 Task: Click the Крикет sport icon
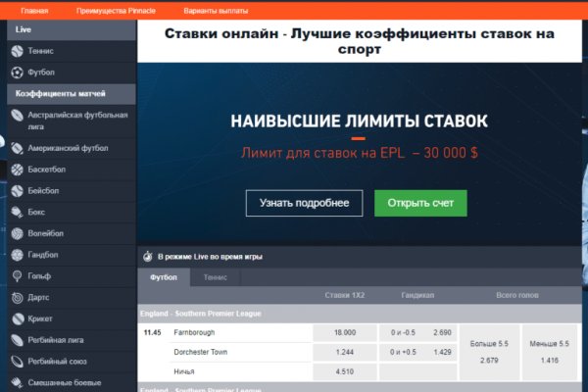17,318
